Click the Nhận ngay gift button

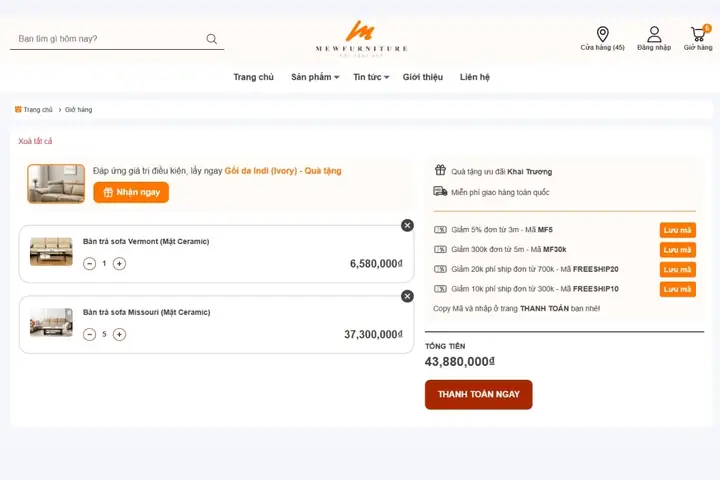click(131, 192)
